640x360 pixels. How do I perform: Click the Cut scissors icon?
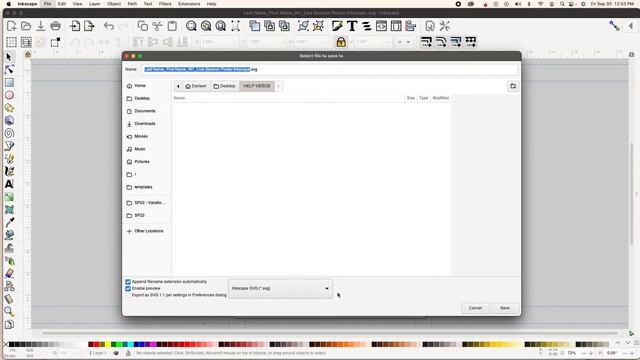(157, 26)
